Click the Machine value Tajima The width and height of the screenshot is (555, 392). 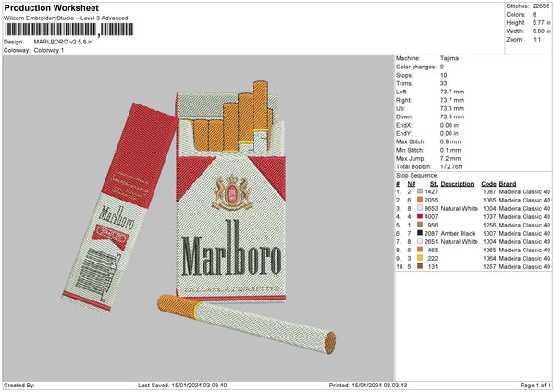point(450,58)
